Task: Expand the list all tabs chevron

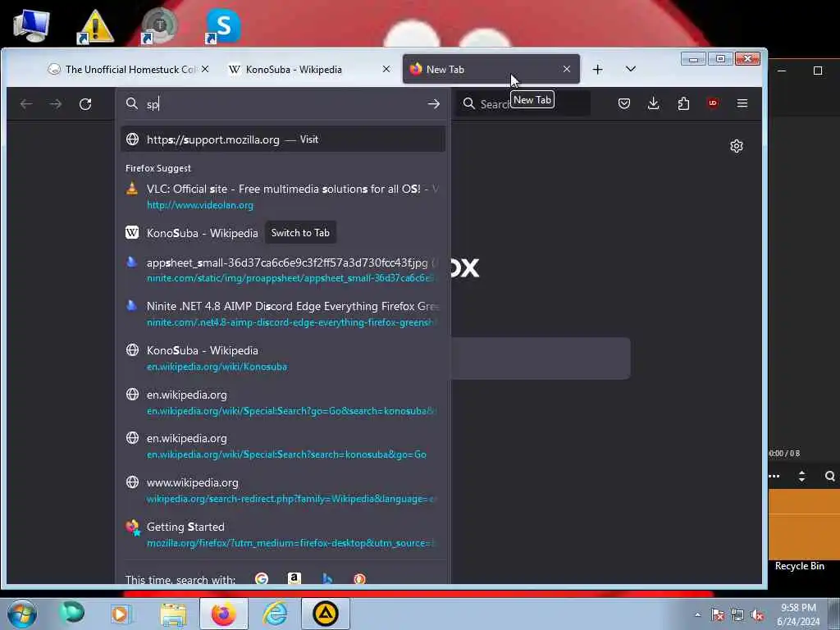Action: click(x=631, y=69)
